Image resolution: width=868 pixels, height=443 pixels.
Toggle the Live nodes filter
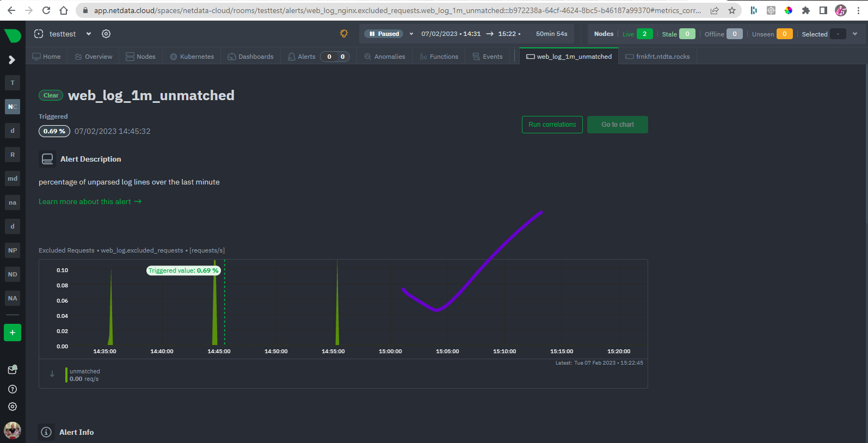637,34
